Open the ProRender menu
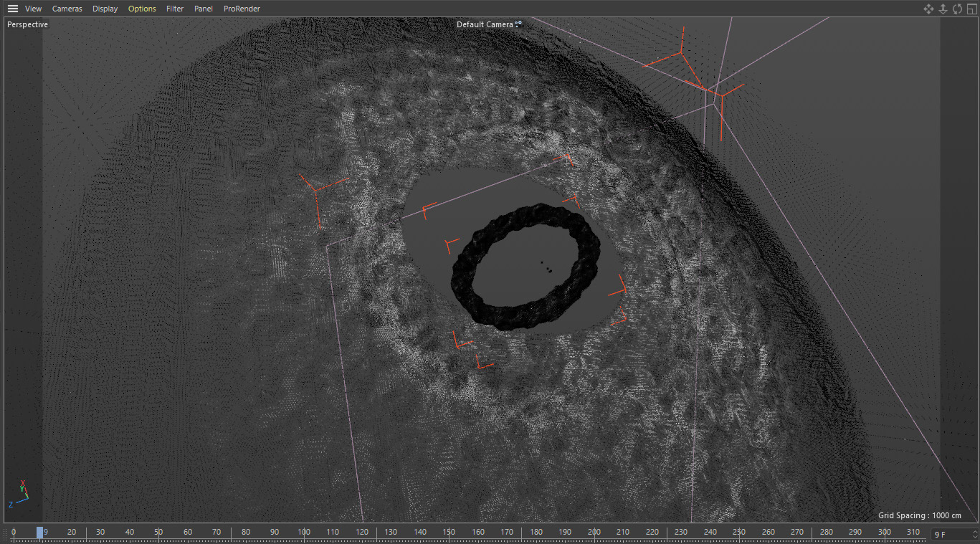The height and width of the screenshot is (544, 980). [242, 9]
